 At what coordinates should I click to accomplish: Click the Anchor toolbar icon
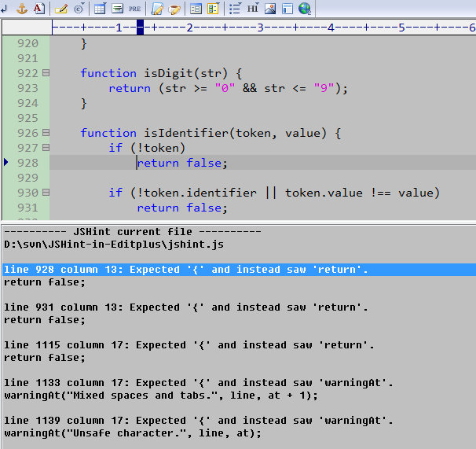(x=22, y=9)
